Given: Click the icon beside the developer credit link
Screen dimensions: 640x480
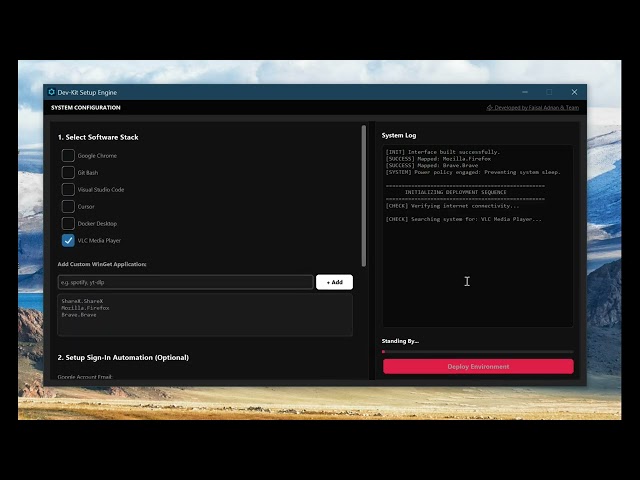Looking at the screenshot, I should point(489,108).
